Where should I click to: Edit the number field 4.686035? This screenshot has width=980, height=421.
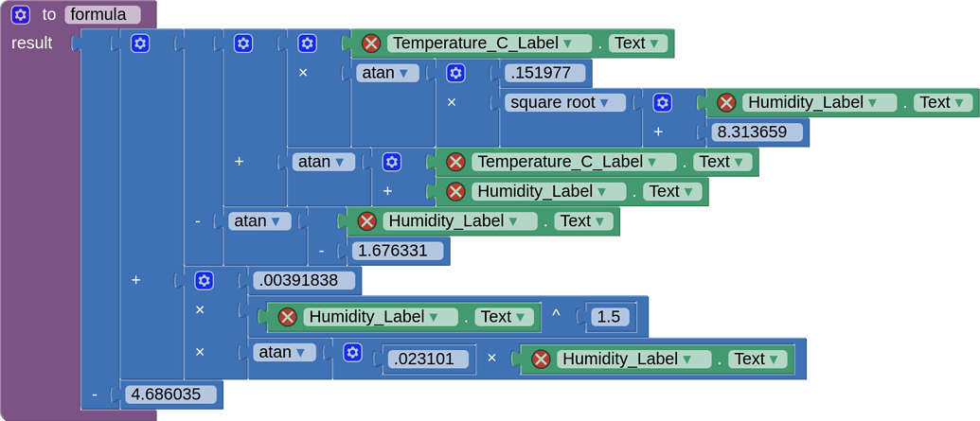coord(170,395)
